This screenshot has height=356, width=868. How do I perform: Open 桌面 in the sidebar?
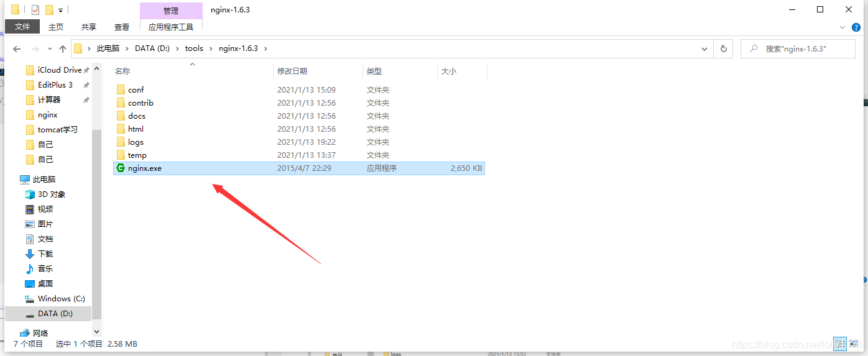click(39, 283)
